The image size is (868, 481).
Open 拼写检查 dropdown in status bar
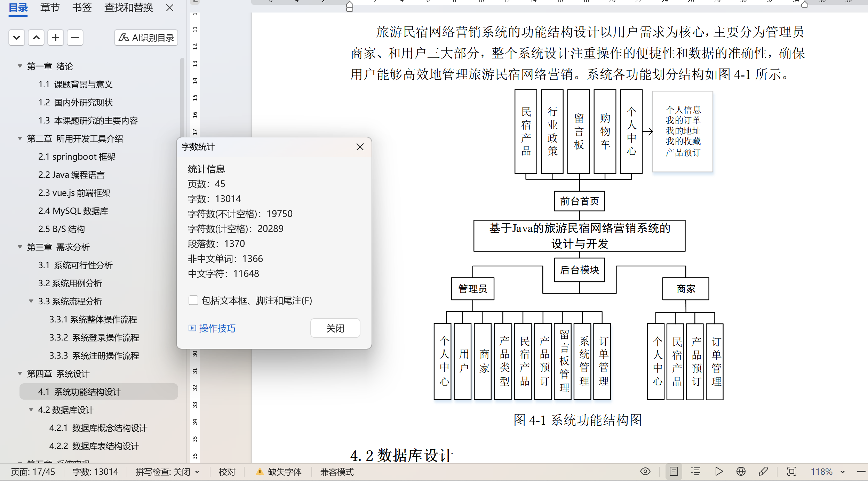pyautogui.click(x=198, y=472)
